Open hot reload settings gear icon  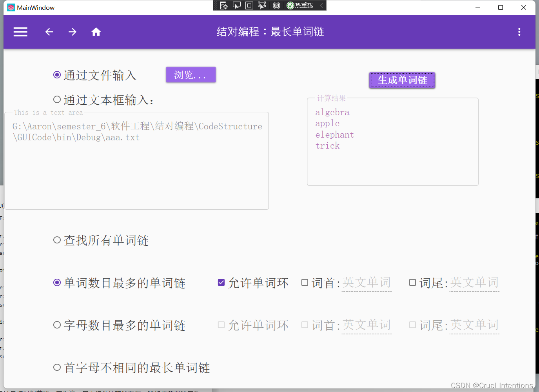coord(276,5)
